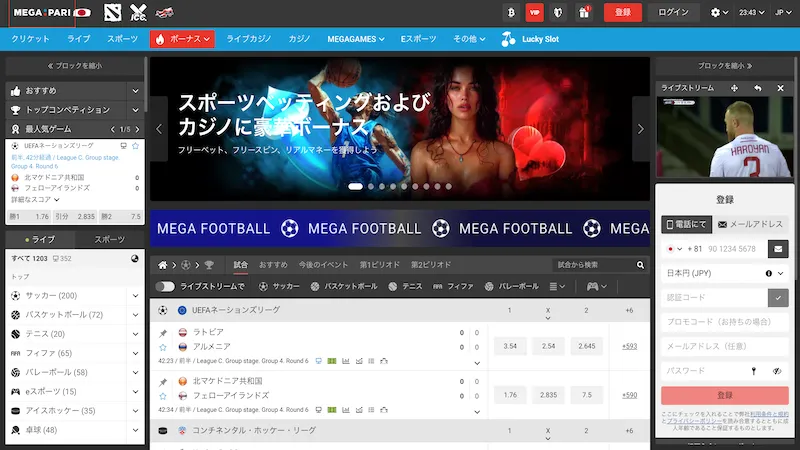Click the 試合から検索 search field

[x=595, y=265]
